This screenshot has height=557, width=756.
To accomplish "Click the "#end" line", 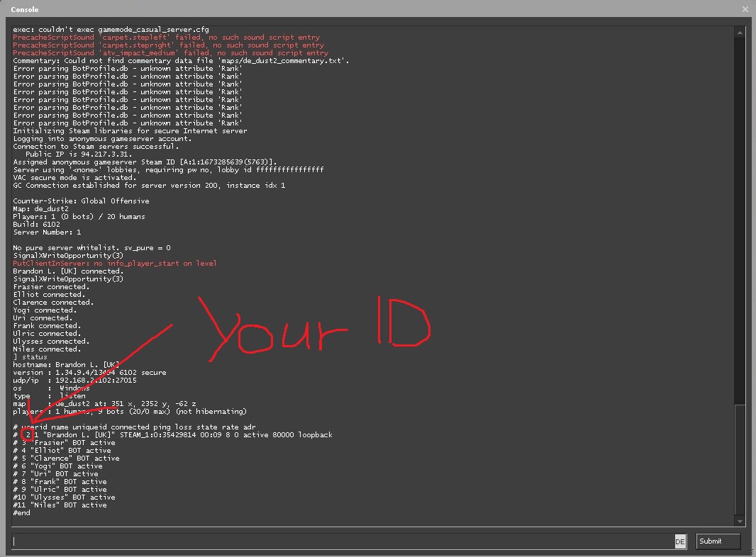I will pos(22,512).
